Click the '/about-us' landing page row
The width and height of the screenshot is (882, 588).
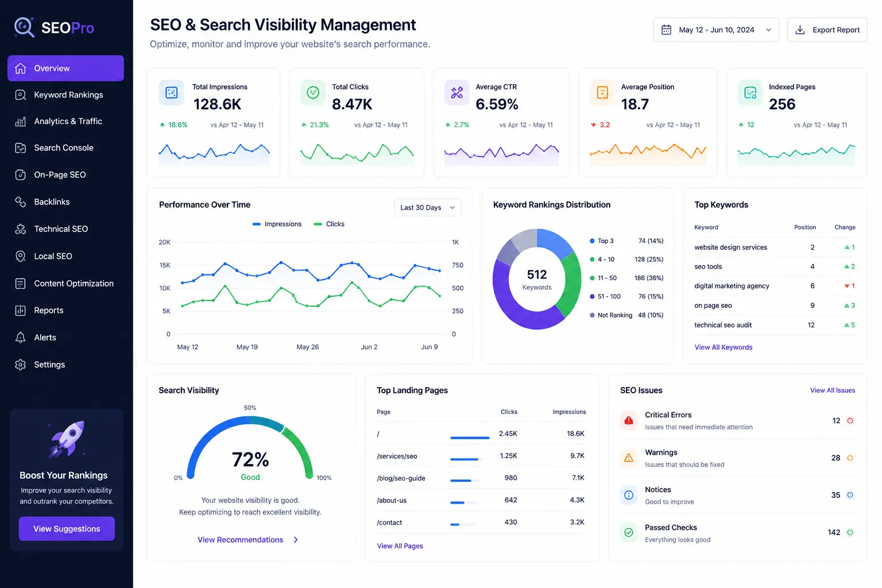coord(481,500)
